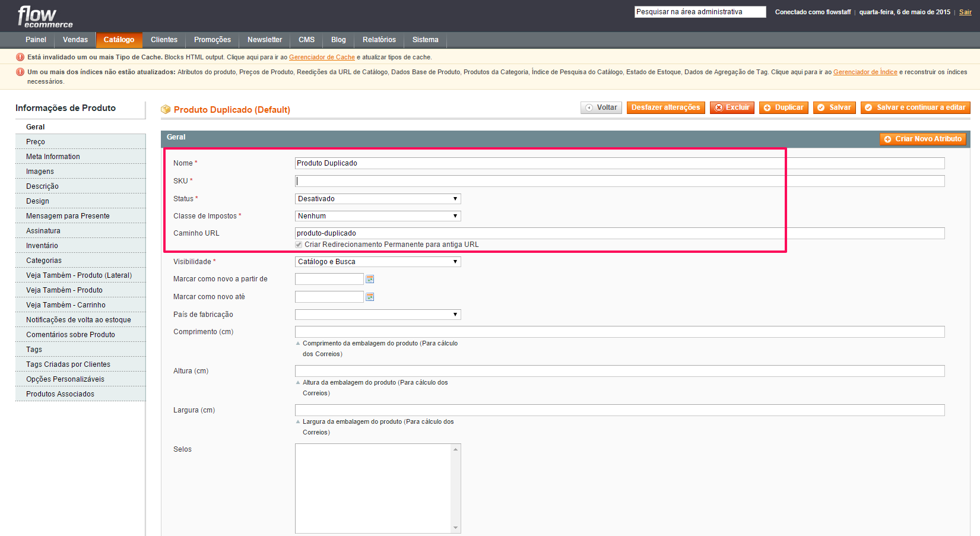Click the Voltar button

601,107
